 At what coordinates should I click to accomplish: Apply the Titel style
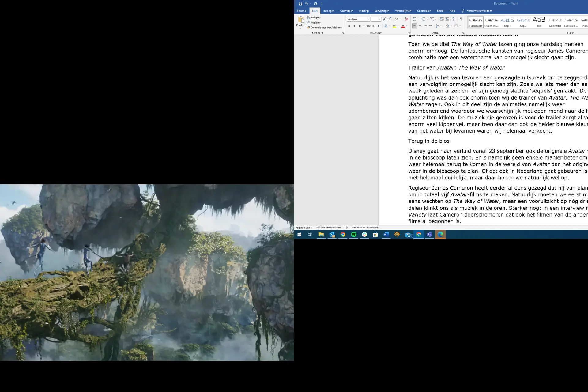coord(539,22)
